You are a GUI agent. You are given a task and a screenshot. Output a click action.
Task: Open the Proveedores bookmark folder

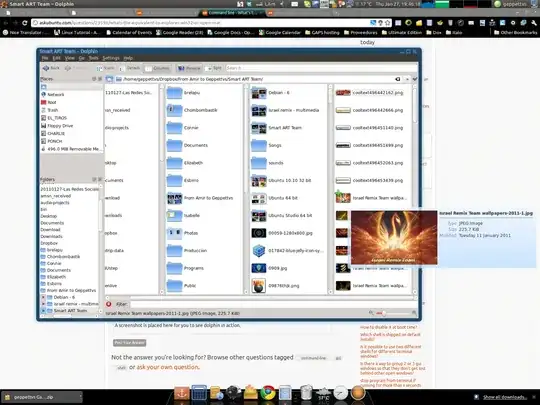click(361, 33)
